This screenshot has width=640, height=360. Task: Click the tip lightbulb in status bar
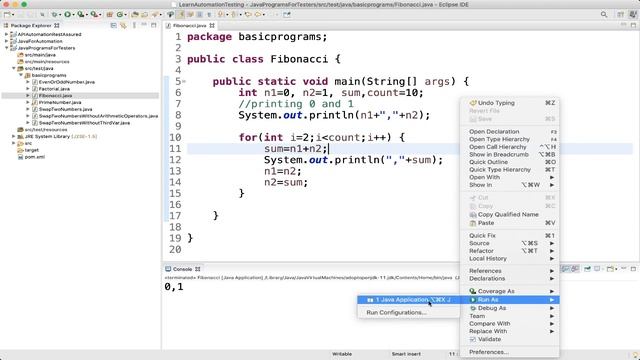point(635,355)
